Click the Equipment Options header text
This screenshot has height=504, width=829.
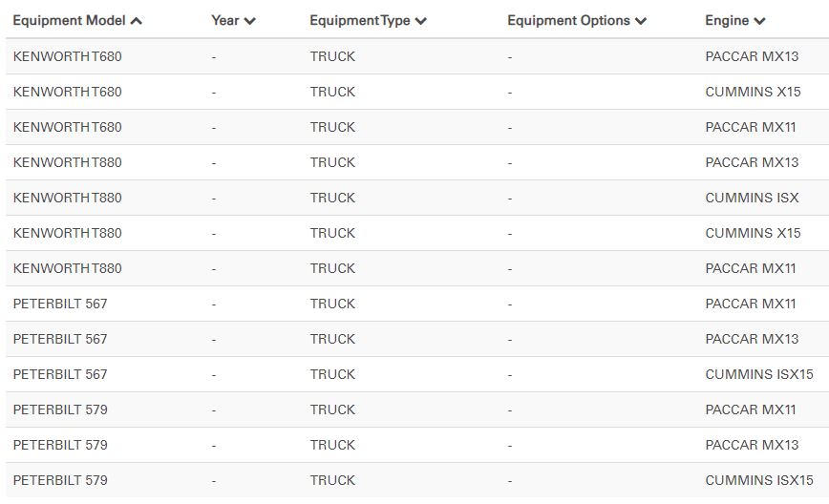[568, 20]
